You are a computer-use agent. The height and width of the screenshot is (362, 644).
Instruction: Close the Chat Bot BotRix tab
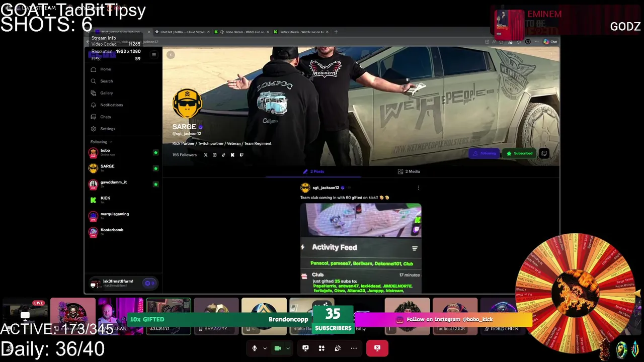pyautogui.click(x=208, y=32)
